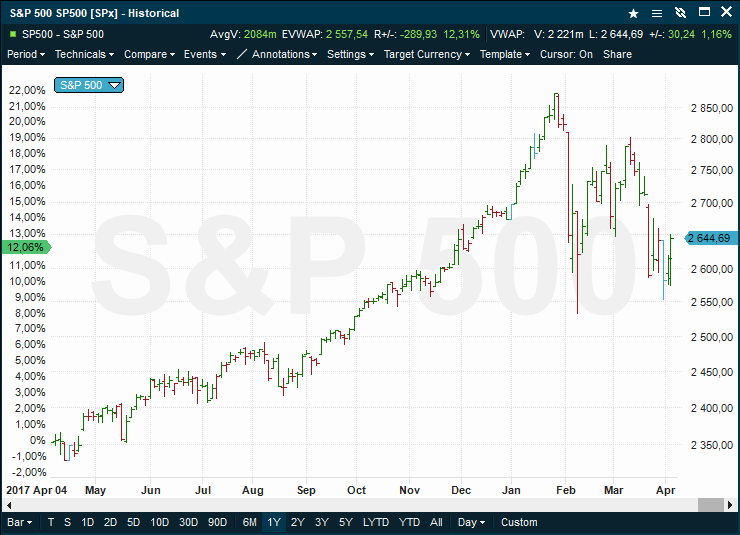Click the Custom range button

[x=519, y=522]
